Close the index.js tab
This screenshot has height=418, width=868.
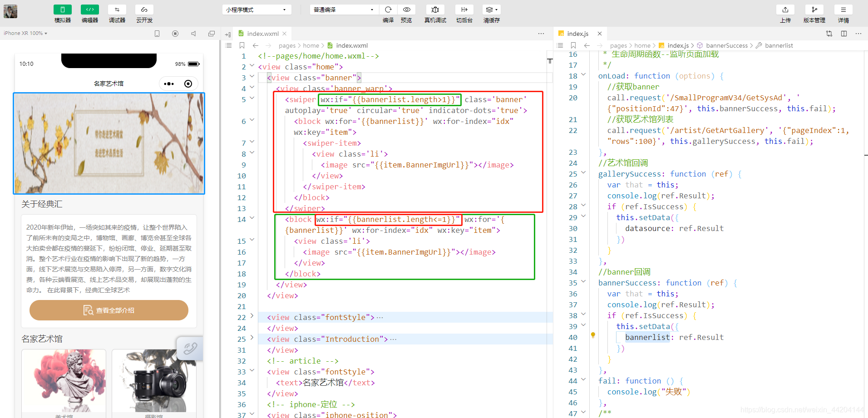point(600,34)
